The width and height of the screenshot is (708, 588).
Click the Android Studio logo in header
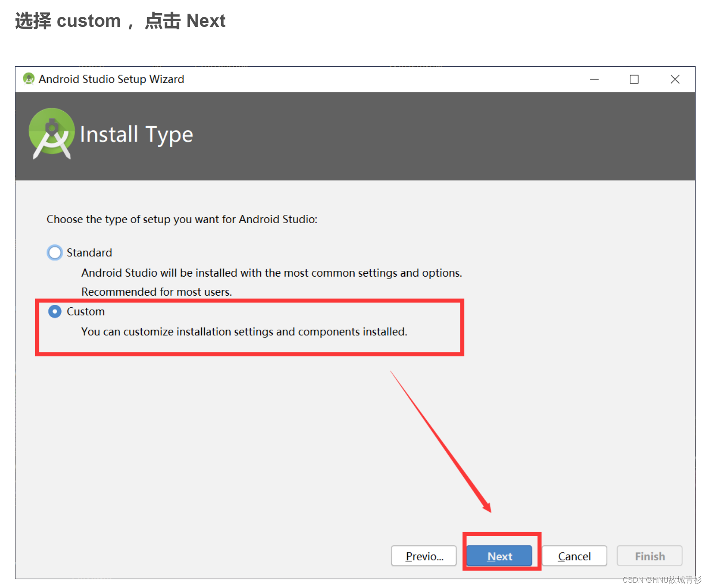52,133
